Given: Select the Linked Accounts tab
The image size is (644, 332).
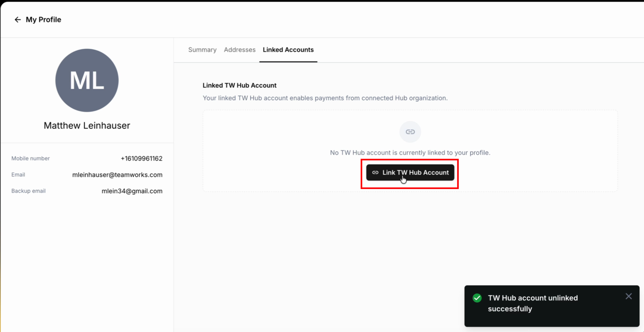Looking at the screenshot, I should click(288, 50).
